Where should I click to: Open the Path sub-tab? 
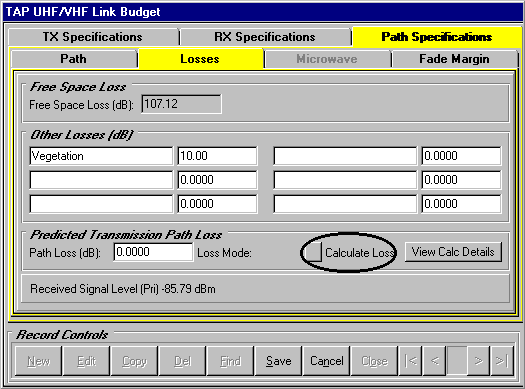pos(74,59)
